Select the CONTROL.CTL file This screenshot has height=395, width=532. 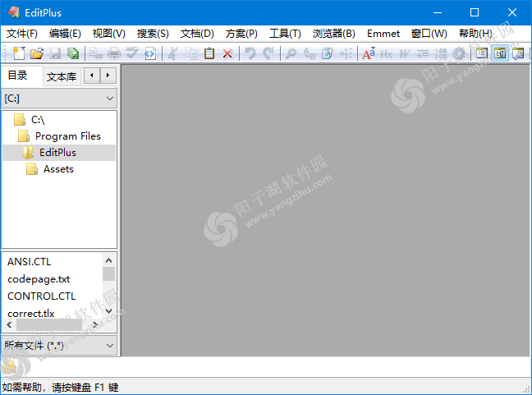point(42,296)
